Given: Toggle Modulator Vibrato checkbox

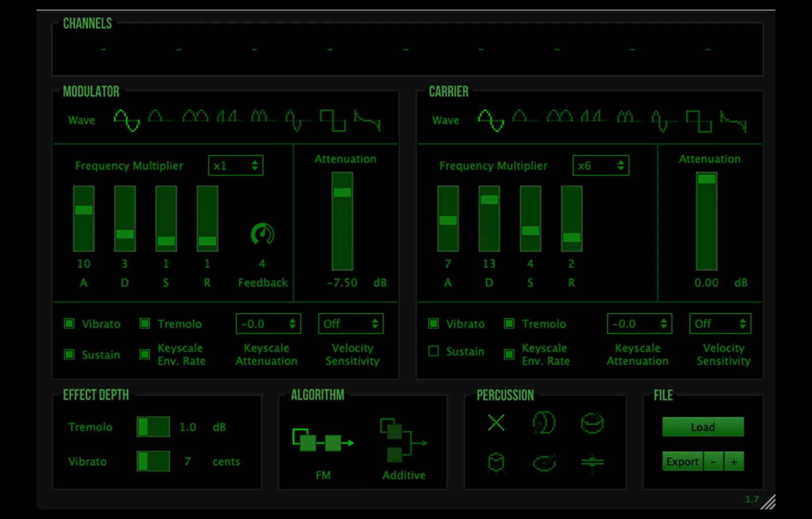Looking at the screenshot, I should 69,323.
